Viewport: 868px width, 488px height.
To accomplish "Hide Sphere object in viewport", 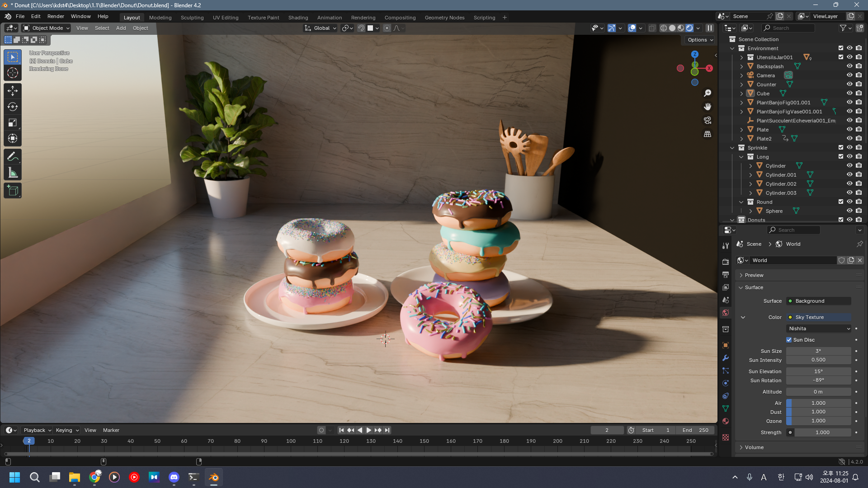I will click(x=849, y=211).
